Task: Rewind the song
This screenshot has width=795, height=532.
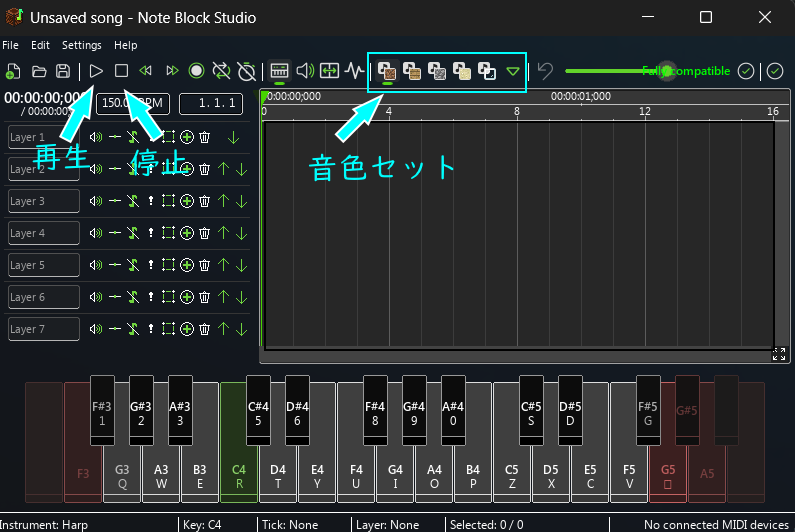Action: coord(146,70)
